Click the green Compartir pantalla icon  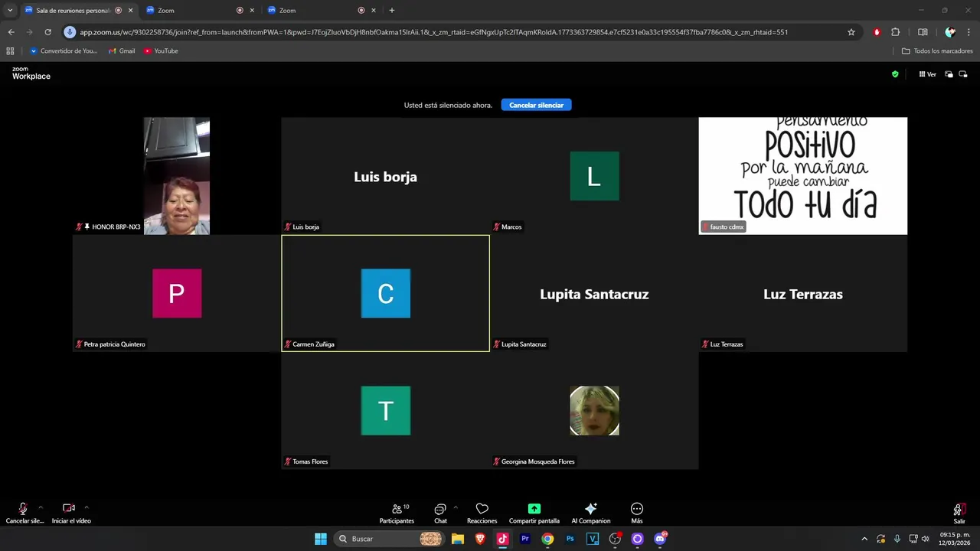coord(534,509)
